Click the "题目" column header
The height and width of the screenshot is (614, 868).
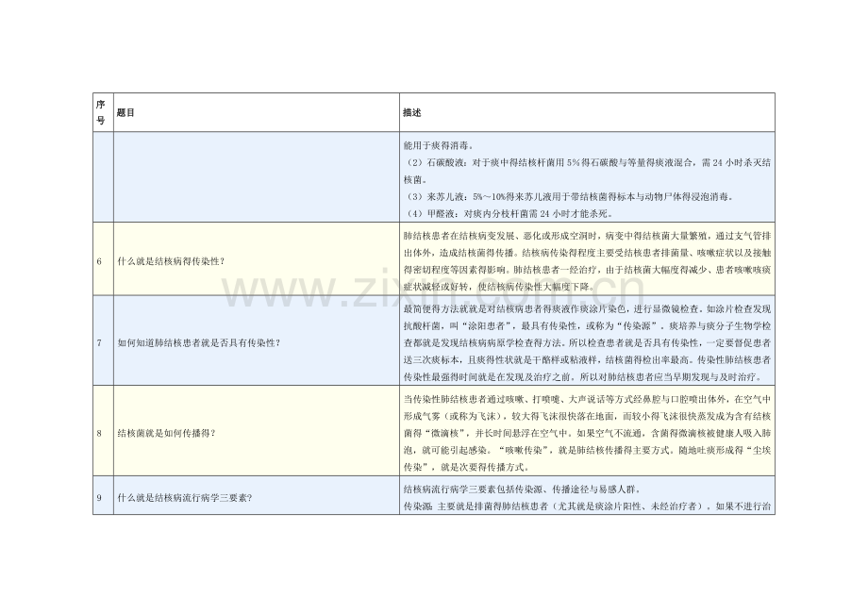coord(126,111)
